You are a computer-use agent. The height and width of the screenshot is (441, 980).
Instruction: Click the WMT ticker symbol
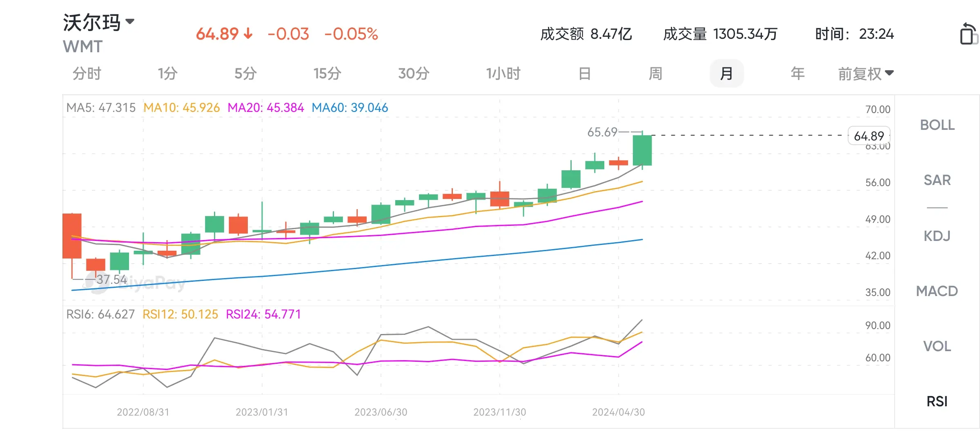pos(83,47)
